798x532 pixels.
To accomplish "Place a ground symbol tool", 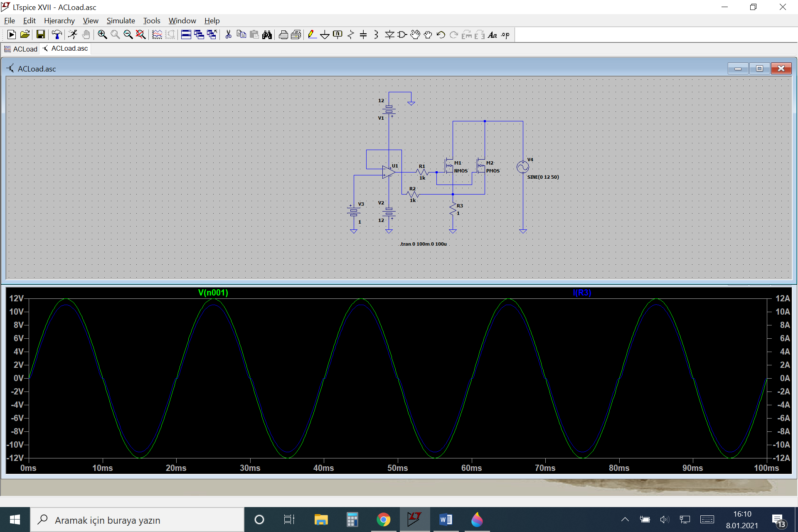I will coord(325,35).
